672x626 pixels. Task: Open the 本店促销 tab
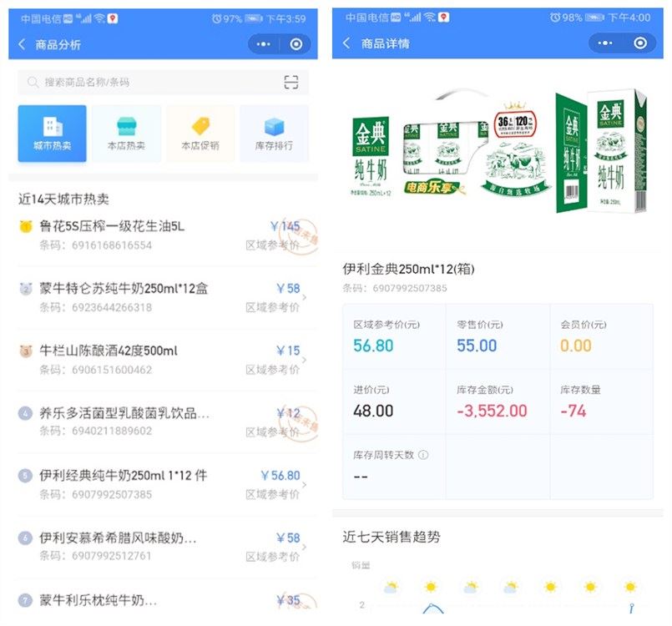200,134
